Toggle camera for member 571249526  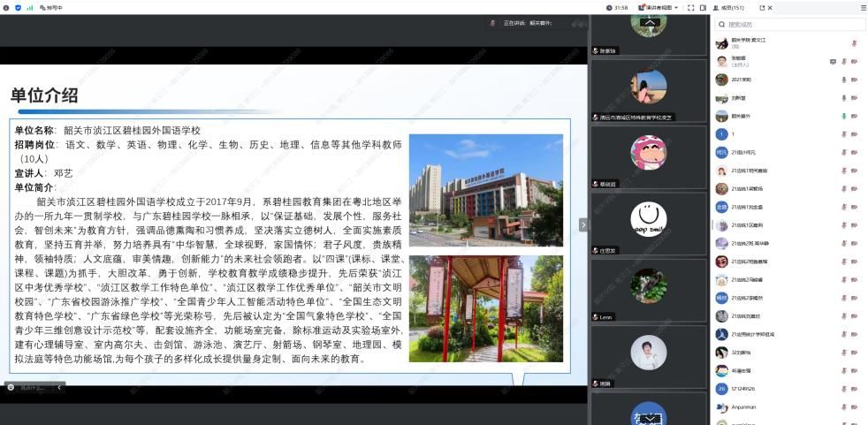[x=854, y=389]
